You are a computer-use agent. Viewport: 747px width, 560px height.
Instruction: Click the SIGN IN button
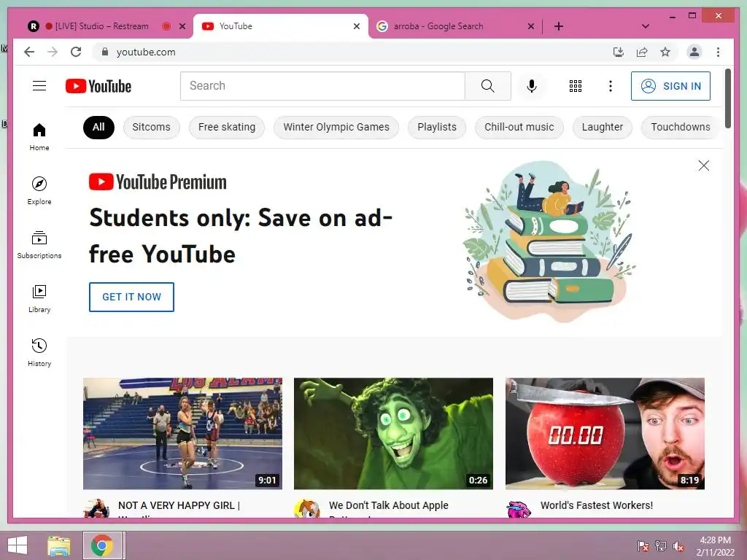671,86
